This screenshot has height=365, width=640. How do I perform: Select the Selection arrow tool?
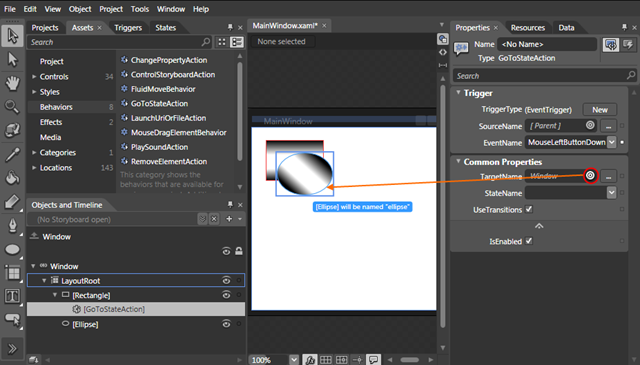12,36
